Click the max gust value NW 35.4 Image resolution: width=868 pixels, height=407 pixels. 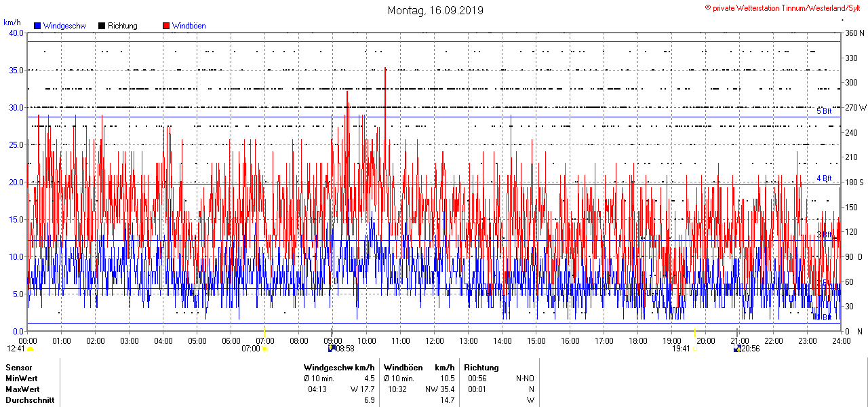click(441, 389)
